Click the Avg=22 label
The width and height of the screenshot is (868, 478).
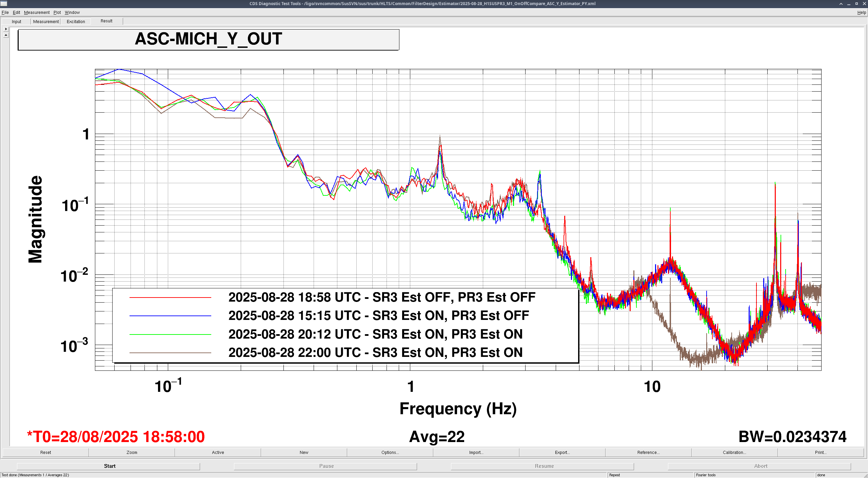point(437,437)
